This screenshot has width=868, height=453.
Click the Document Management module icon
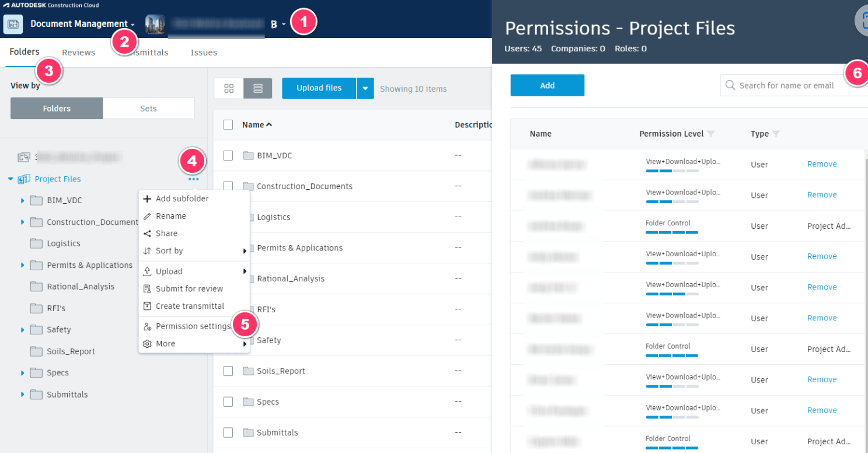(12, 24)
